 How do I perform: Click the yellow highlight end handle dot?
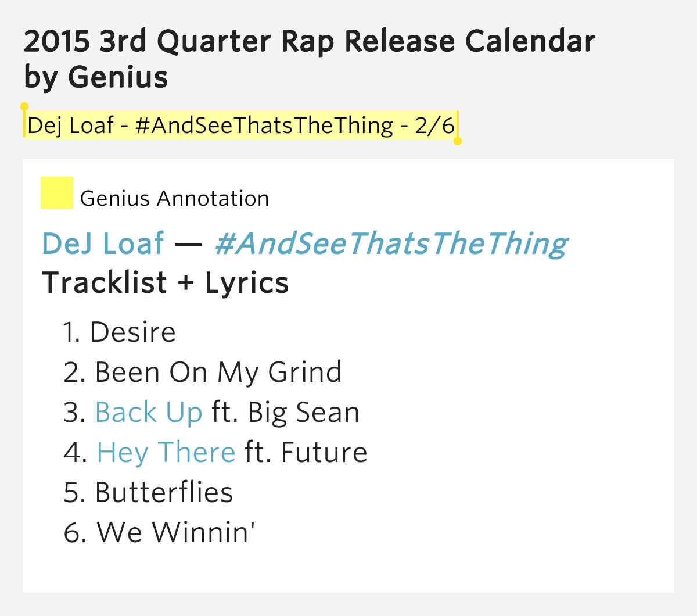[x=458, y=141]
